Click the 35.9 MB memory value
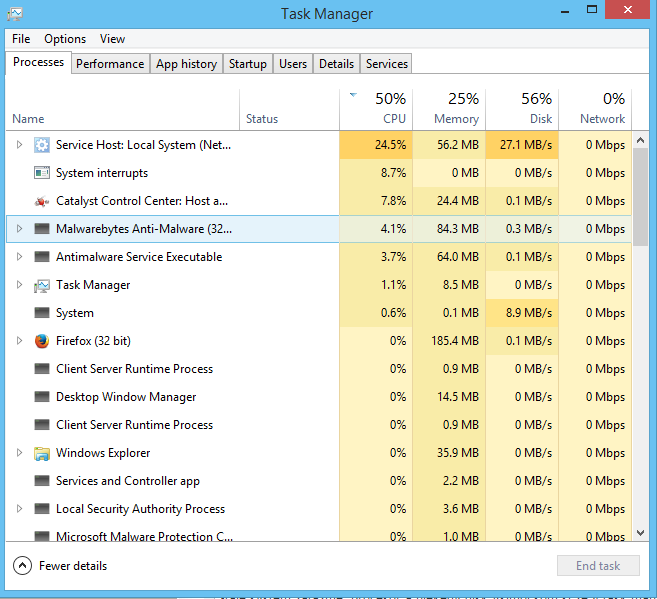The height and width of the screenshot is (599, 657). click(x=458, y=453)
